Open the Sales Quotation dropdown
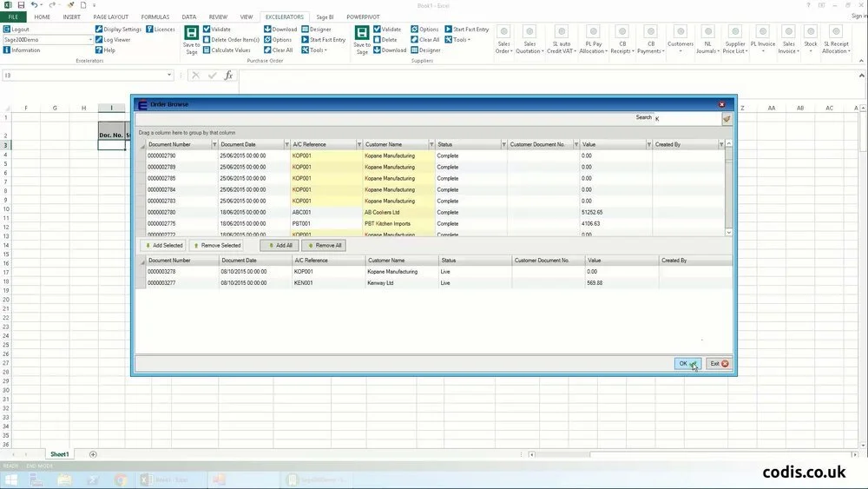The width and height of the screenshot is (868, 489). point(529,40)
